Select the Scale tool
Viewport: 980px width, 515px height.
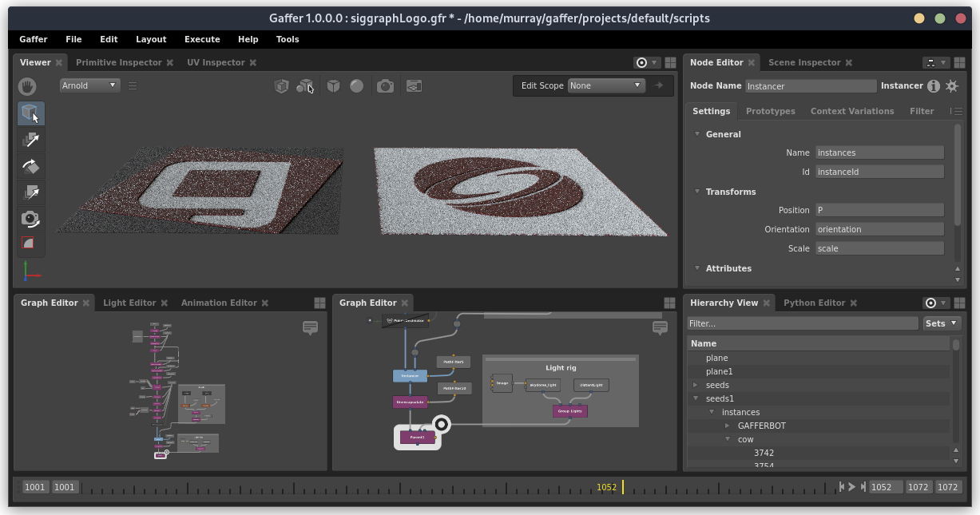click(30, 192)
